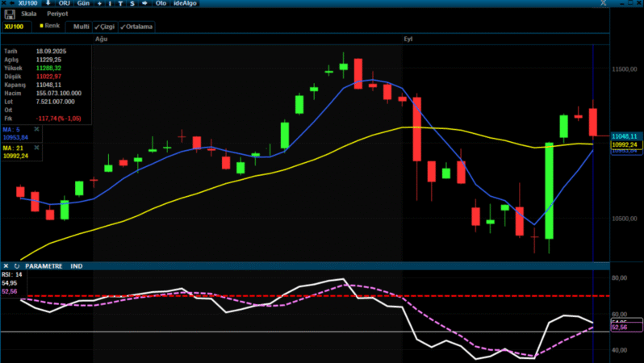Viewport: 644px width, 363px height.
Task: Click the save diskette icon
Action: pos(9,15)
